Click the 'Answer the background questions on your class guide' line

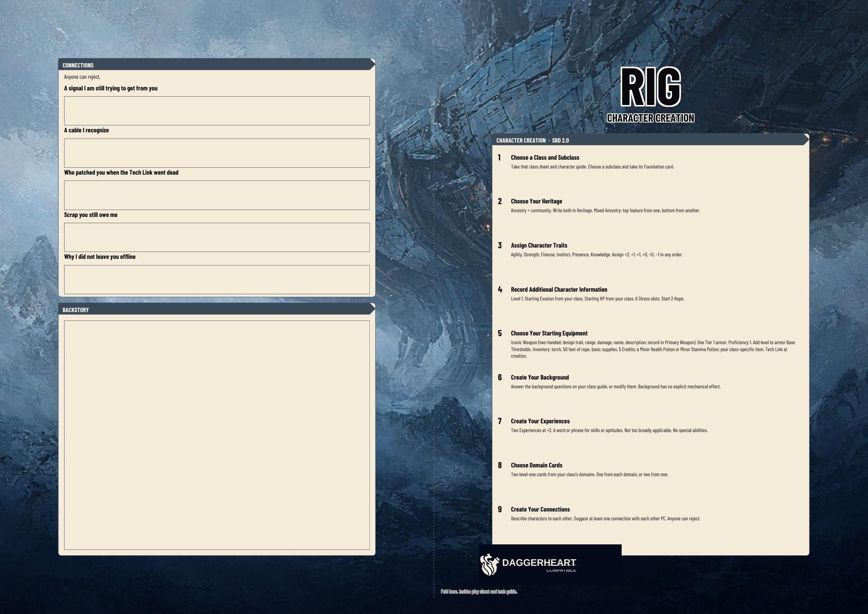click(616, 386)
